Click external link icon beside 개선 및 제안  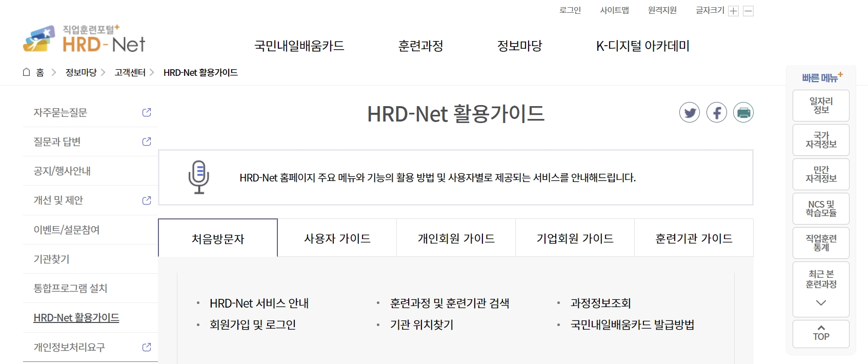tap(147, 200)
